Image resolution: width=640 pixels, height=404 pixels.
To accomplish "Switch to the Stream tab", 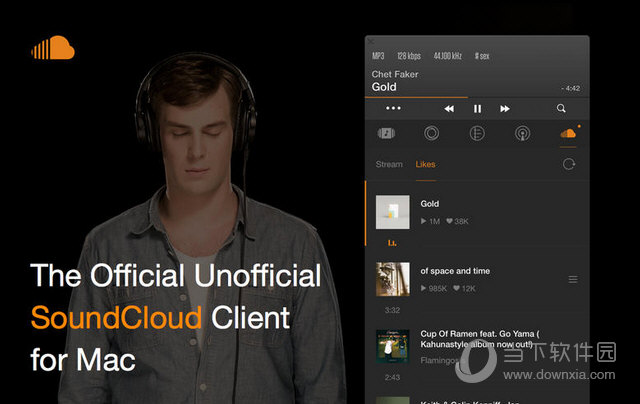I will click(x=389, y=164).
